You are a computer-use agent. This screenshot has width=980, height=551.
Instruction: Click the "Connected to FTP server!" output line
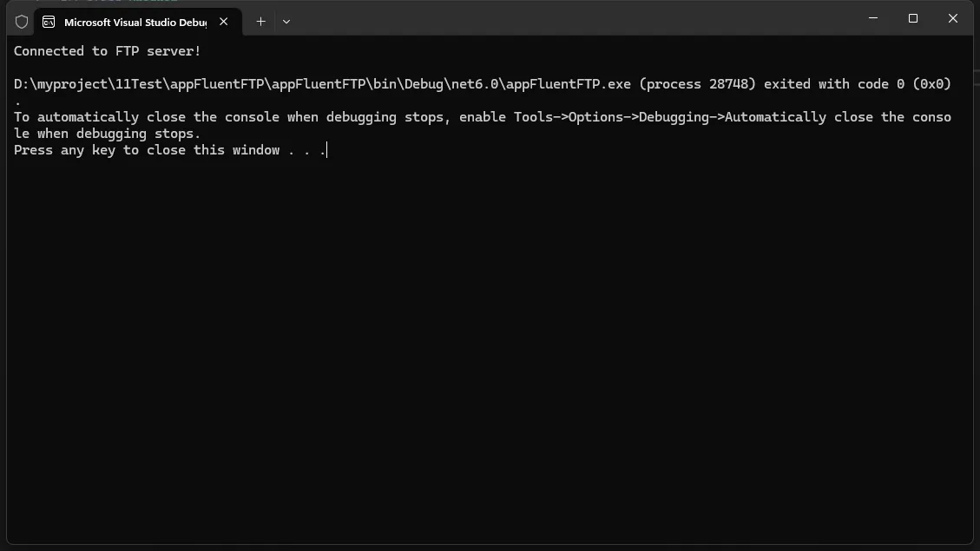[x=107, y=51]
